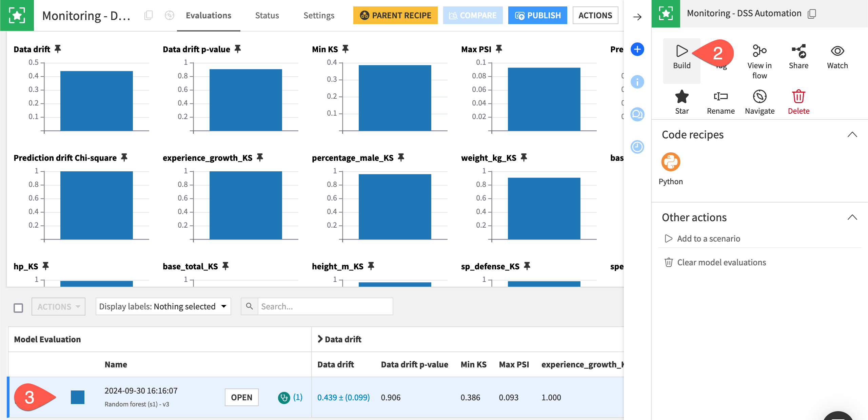This screenshot has height=420, width=868.
Task: Collapse the Other actions section
Action: (x=852, y=217)
